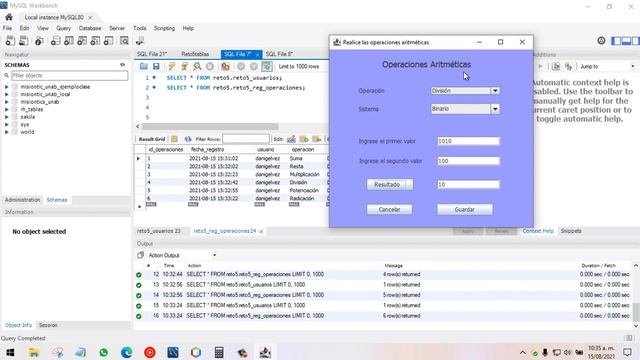Click the Guardar button
640x360 pixels.
click(x=464, y=209)
